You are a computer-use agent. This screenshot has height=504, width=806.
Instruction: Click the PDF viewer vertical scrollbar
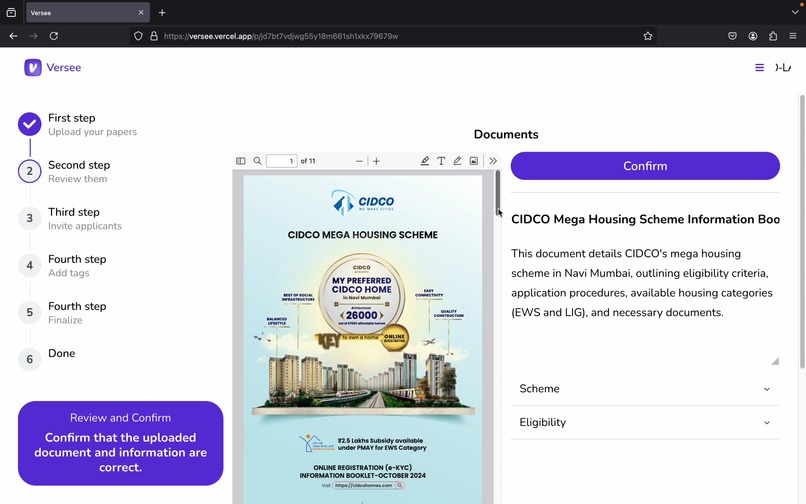(498, 193)
